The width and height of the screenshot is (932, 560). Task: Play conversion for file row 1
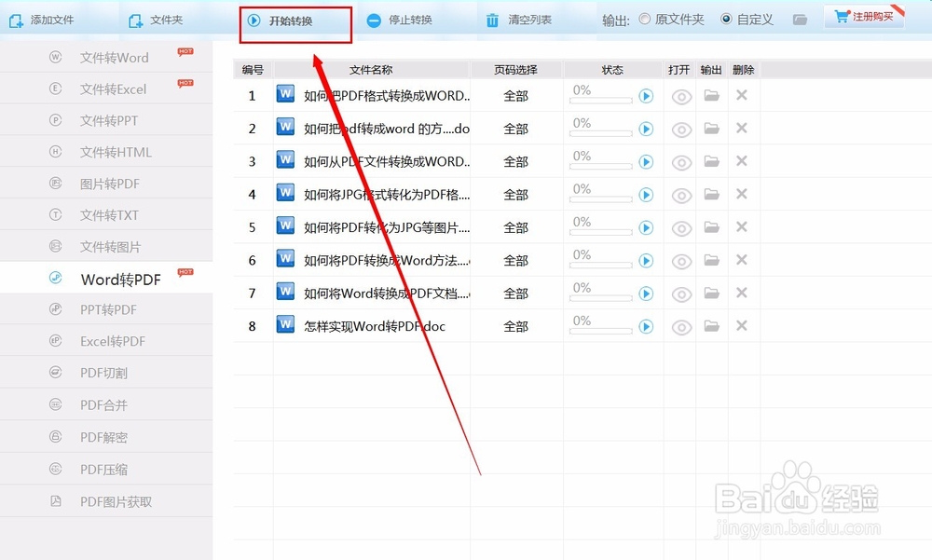coord(646,96)
